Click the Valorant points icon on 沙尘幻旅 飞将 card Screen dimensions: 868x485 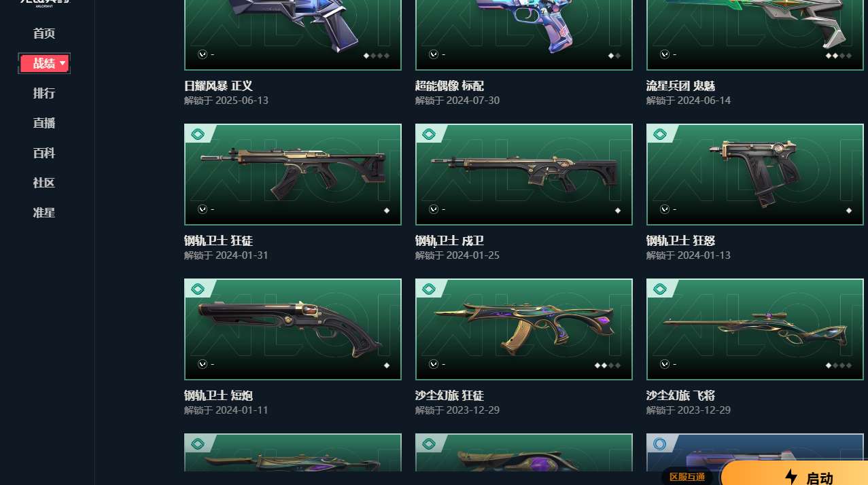pos(664,364)
